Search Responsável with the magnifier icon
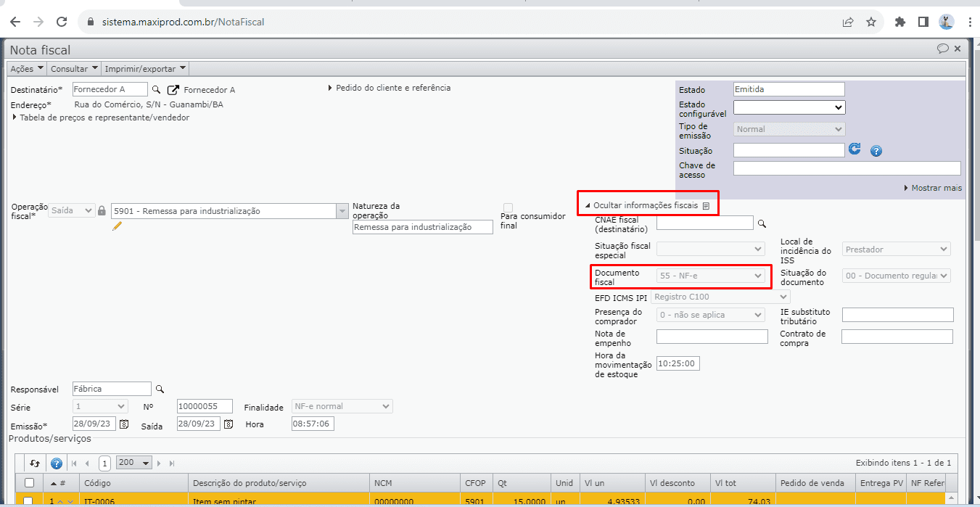Viewport: 980px width, 507px height. point(160,389)
